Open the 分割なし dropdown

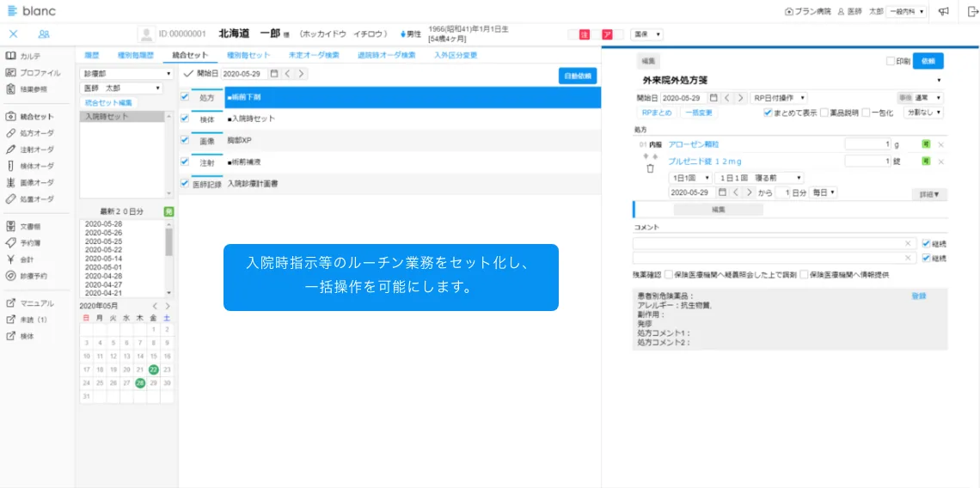[x=923, y=113]
